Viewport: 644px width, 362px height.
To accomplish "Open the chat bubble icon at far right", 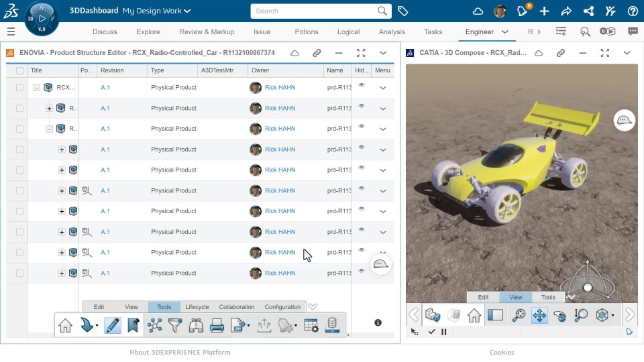I will point(633,32).
